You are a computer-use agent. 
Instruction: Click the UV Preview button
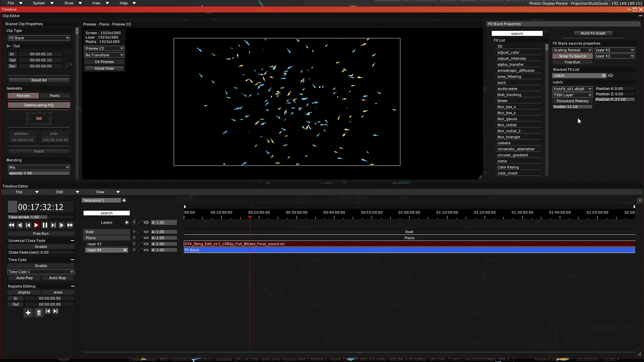click(104, 62)
